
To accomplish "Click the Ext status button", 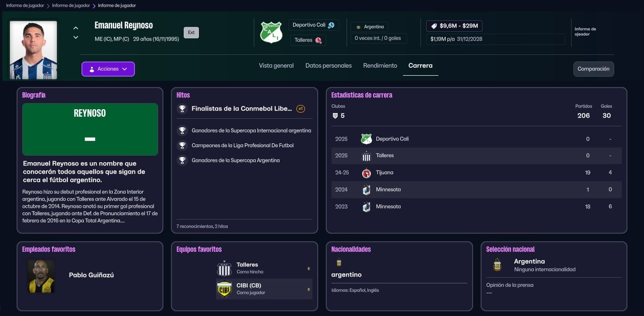I will [191, 33].
